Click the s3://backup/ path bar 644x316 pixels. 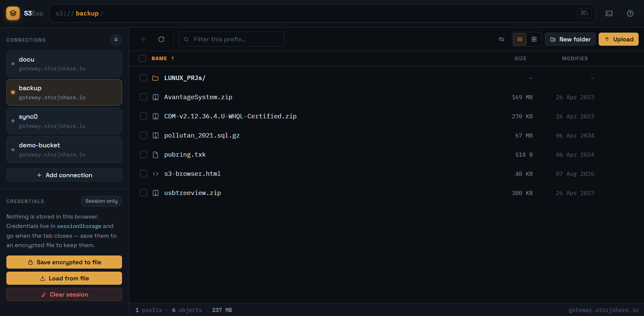(x=322, y=13)
